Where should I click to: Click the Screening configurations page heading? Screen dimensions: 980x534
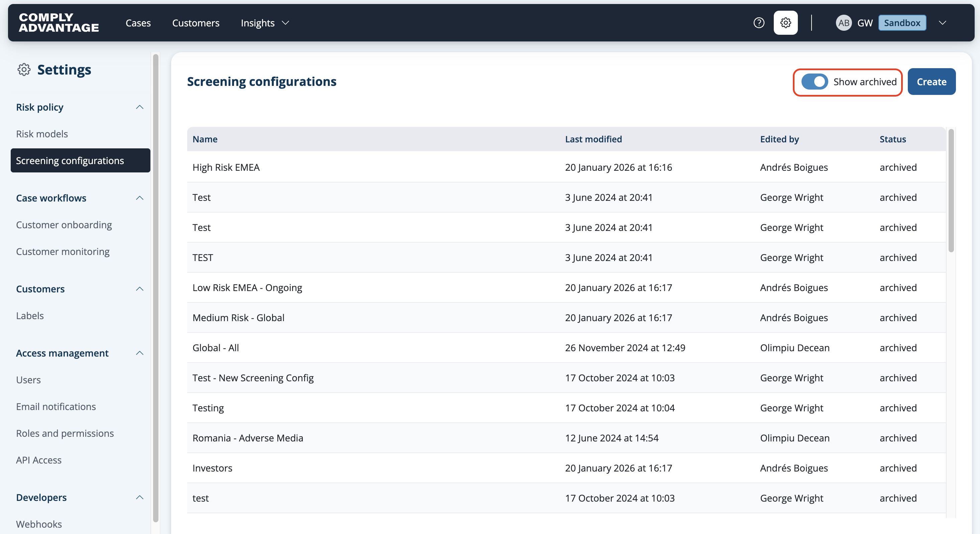coord(262,82)
